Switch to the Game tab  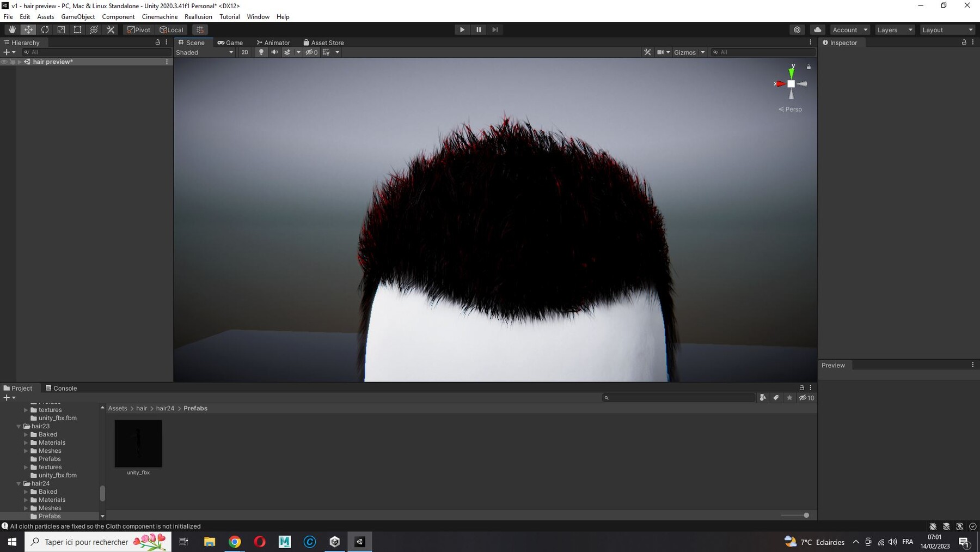tap(230, 43)
